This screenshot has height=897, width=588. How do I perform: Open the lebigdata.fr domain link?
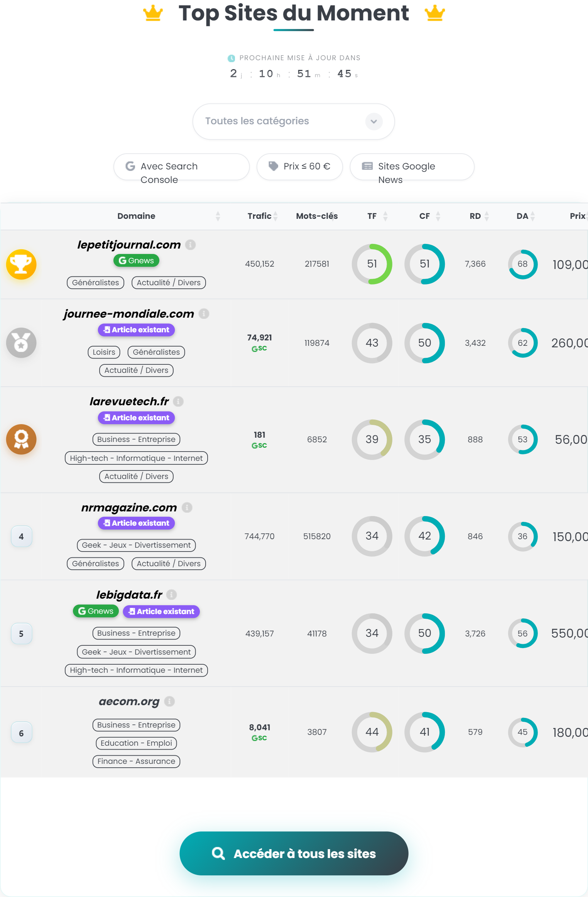coord(129,595)
